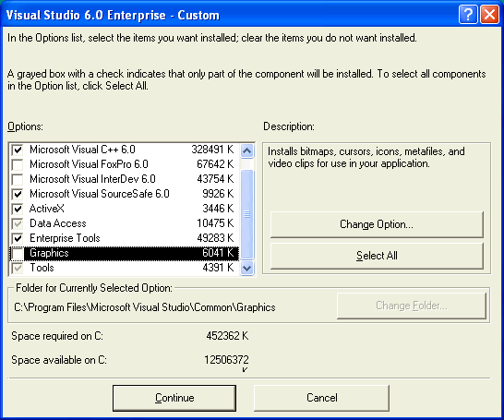Click the 9926 K size value
The width and height of the screenshot is (504, 420).
point(218,194)
